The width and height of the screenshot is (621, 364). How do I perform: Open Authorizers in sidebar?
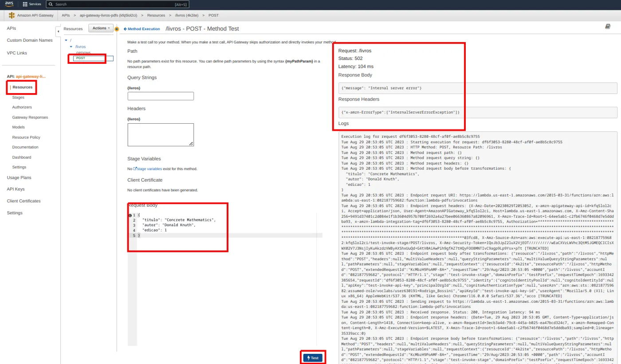point(22,107)
